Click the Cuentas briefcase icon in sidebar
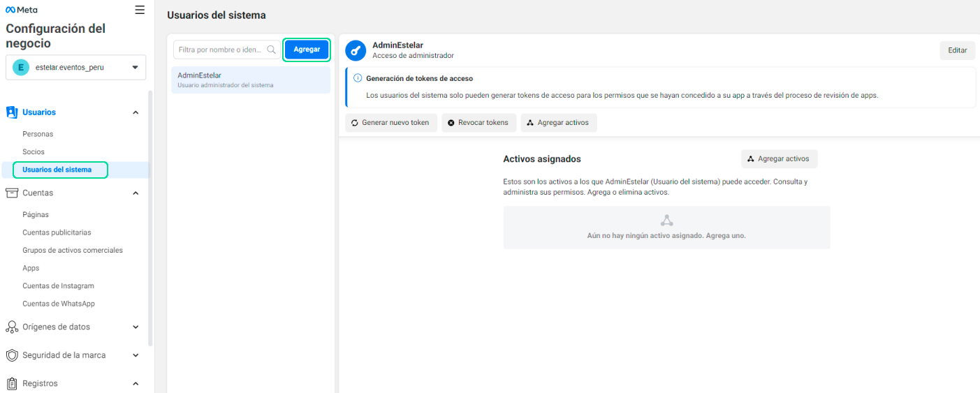Viewport: 980px width, 393px height. 12,193
